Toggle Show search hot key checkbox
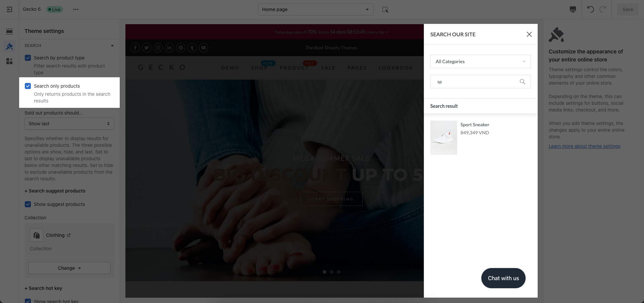 point(28,301)
